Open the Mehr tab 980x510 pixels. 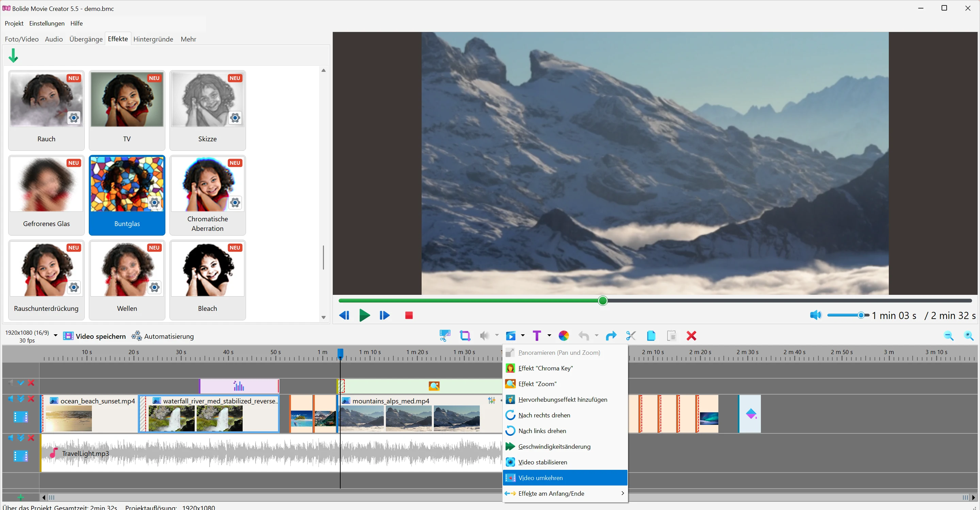[188, 39]
